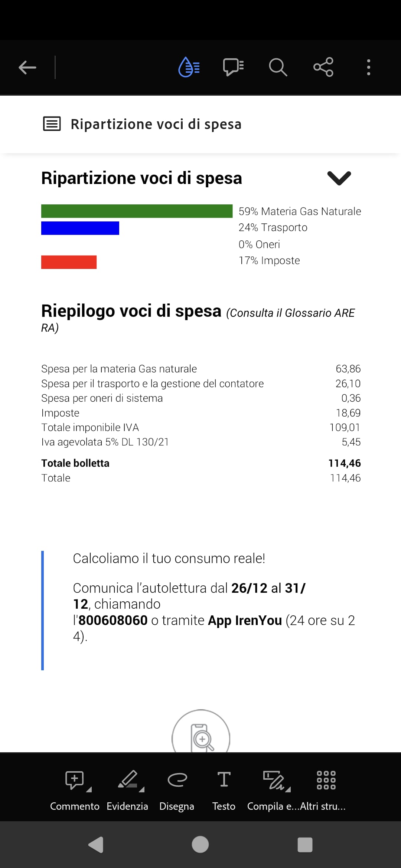
Task: Open the comments list icon
Action: [233, 67]
